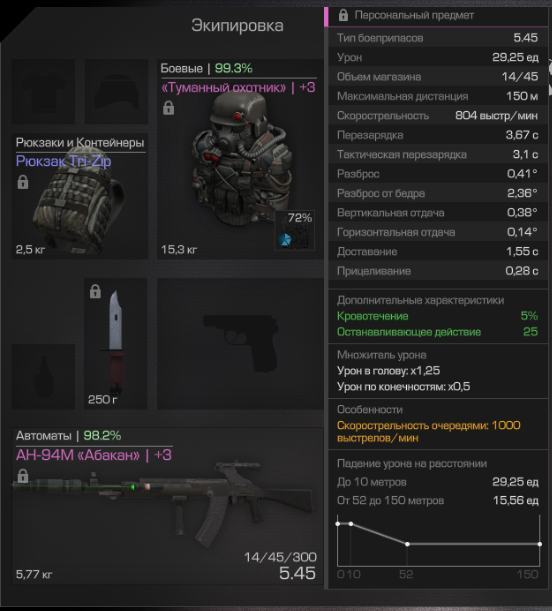This screenshot has height=611, width=552.
Task: Click lock icon on Tri-Zip backpack
Action: coord(23,182)
